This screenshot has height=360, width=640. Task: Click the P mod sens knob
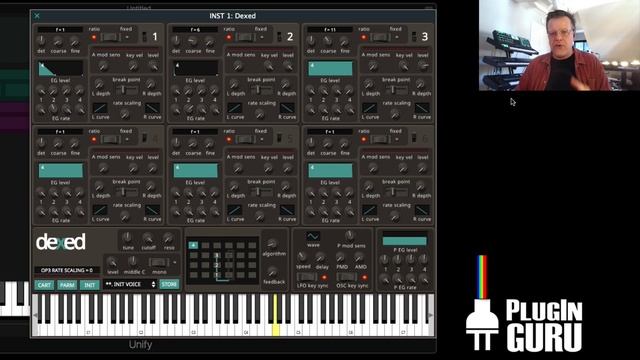coord(349,236)
